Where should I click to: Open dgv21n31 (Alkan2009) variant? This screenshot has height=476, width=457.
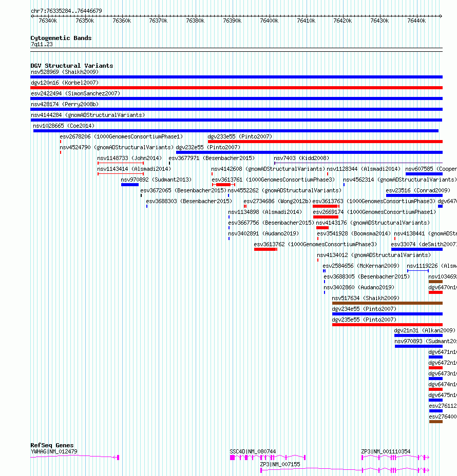point(425,331)
